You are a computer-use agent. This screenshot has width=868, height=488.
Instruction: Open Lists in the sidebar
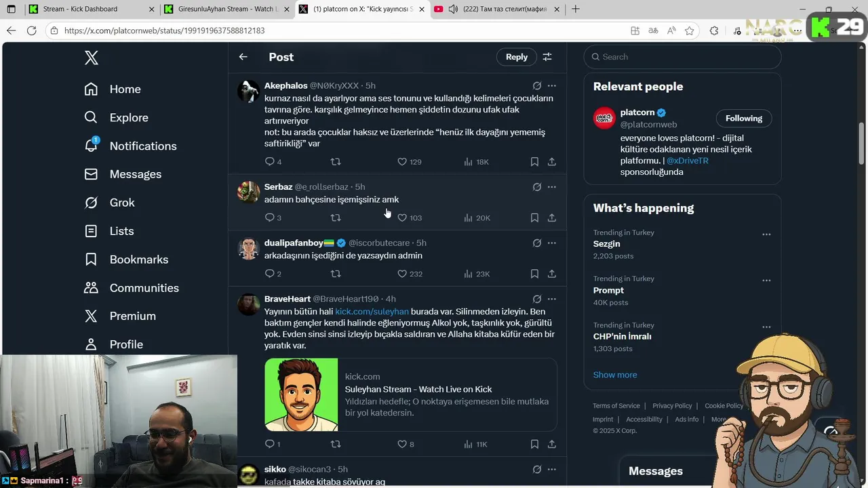coord(108,231)
